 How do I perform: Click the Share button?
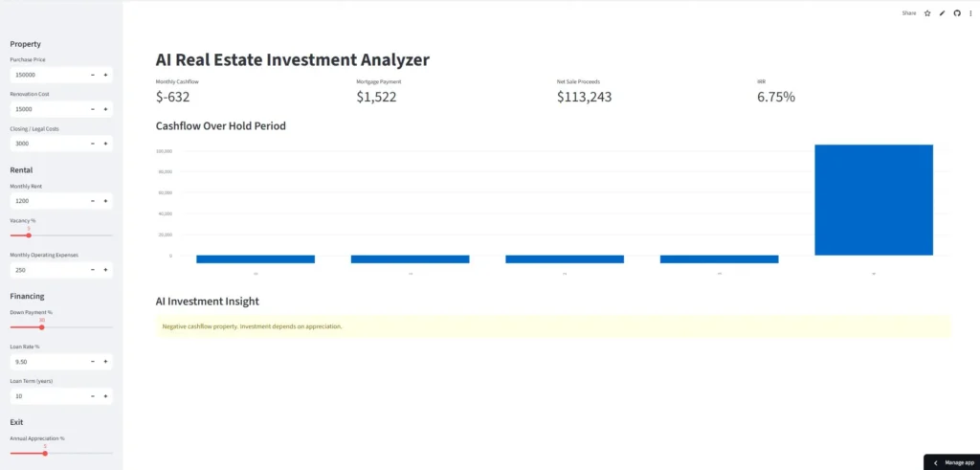(908, 13)
